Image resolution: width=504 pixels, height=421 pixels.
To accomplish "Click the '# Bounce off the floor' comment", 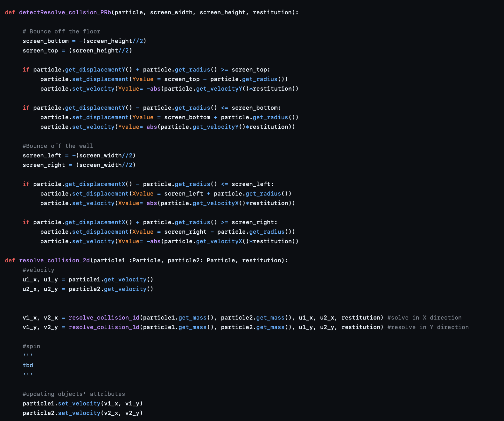I will (61, 31).
